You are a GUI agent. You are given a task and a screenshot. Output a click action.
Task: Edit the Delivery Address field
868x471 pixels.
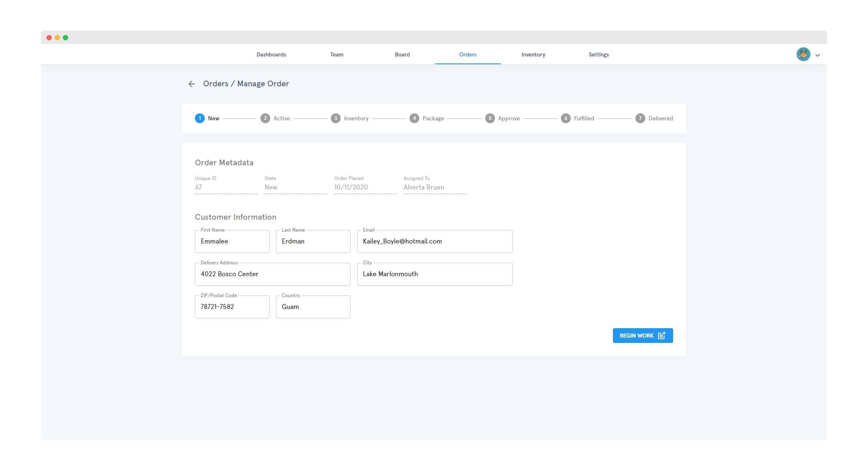272,274
